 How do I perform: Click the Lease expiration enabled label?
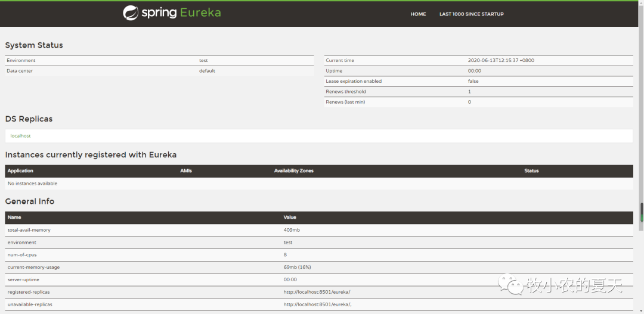[x=354, y=81]
